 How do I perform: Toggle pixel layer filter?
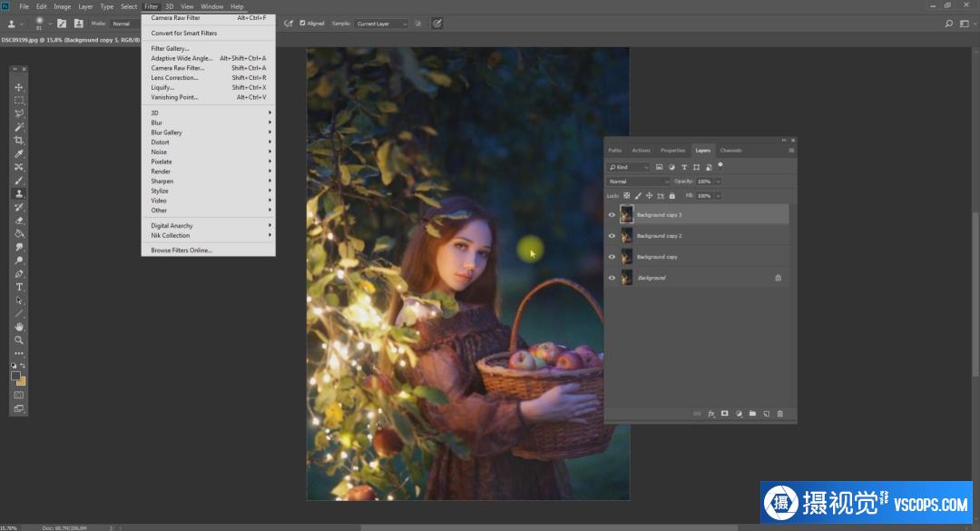659,167
